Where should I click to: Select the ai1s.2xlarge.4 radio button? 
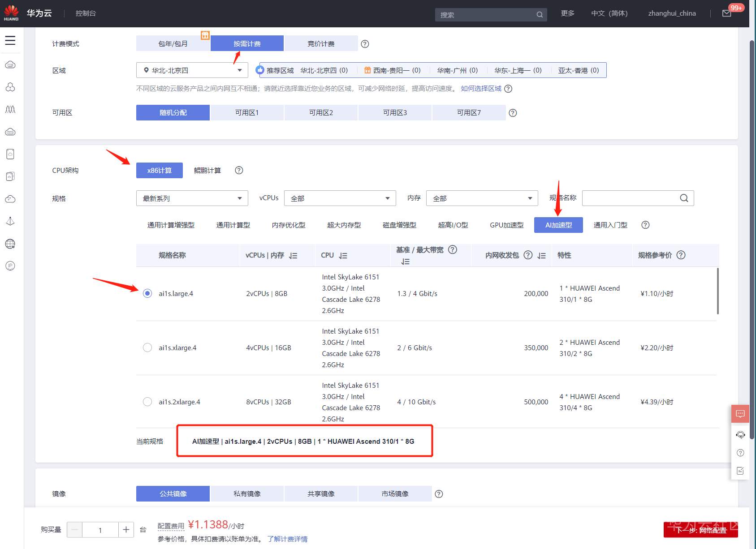[x=147, y=402]
